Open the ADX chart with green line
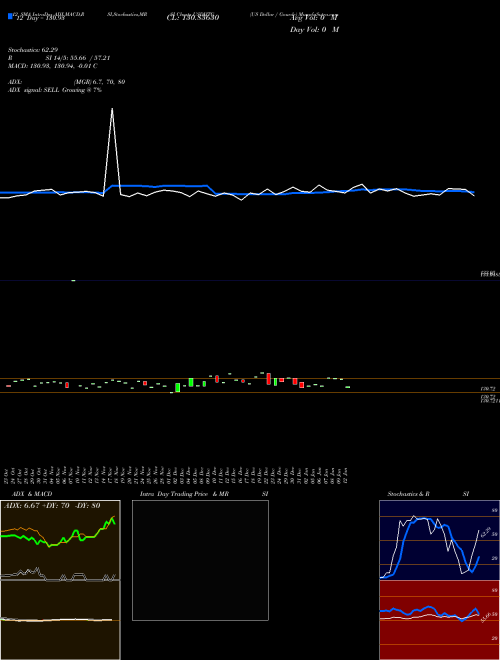 click(60, 540)
